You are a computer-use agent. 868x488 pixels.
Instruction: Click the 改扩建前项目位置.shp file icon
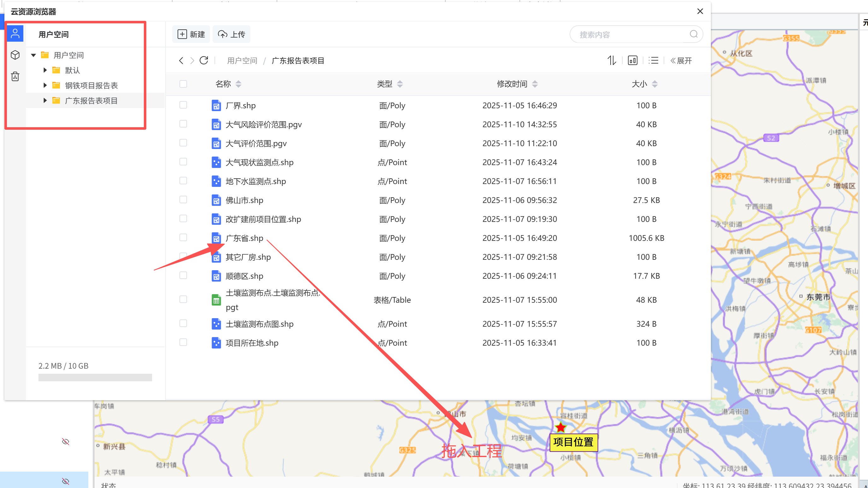pos(216,219)
